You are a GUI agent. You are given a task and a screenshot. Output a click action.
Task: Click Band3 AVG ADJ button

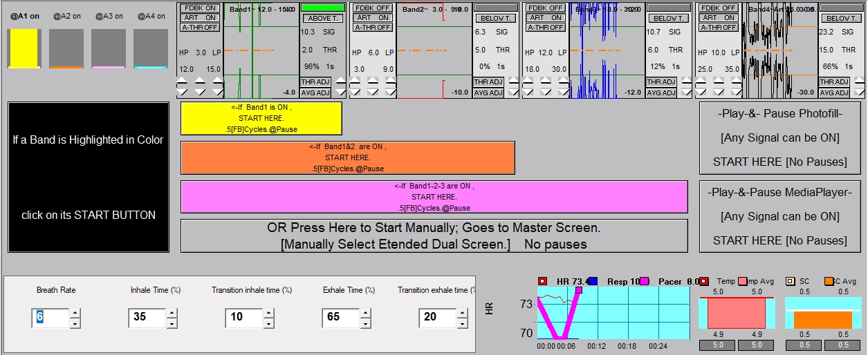661,93
